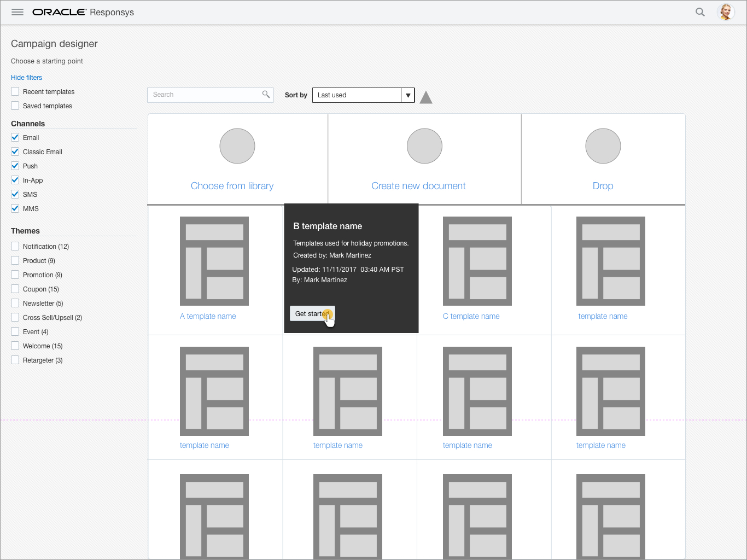Uncheck the Classic Email channel
This screenshot has height=560, width=747.
pyautogui.click(x=15, y=151)
